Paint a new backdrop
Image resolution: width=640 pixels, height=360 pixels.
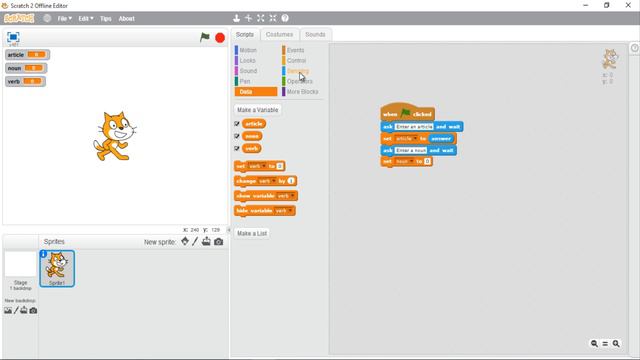[16, 311]
